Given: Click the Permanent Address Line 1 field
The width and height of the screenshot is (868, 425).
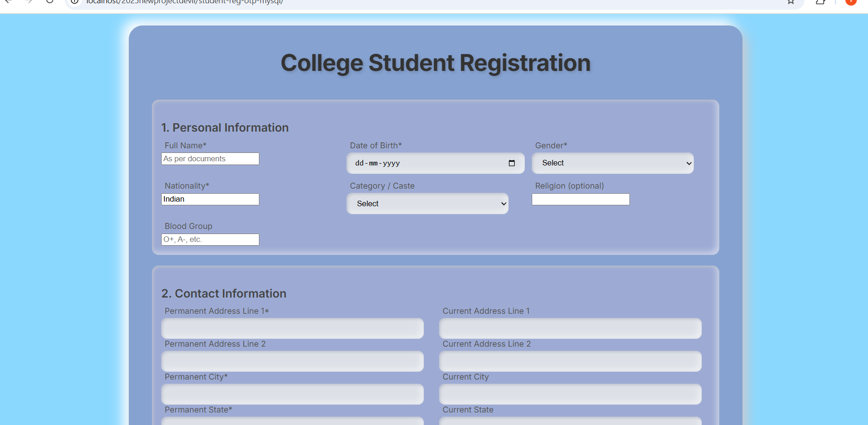Looking at the screenshot, I should point(292,328).
